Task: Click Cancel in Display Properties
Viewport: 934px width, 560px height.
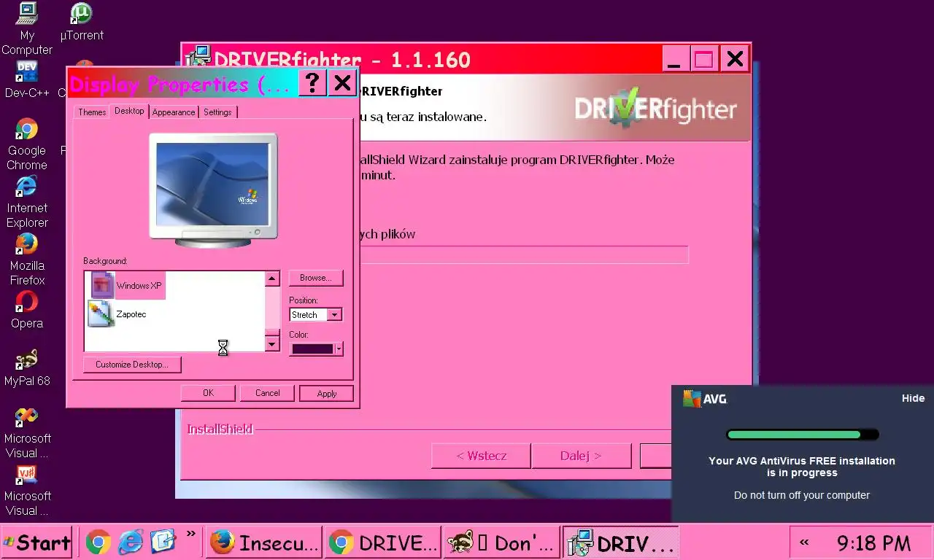Action: [x=267, y=393]
